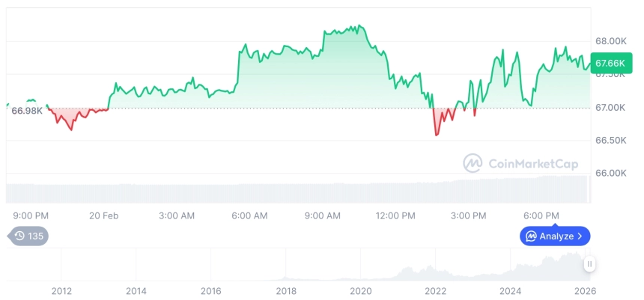Click the 66.98K opening price label

point(27,111)
